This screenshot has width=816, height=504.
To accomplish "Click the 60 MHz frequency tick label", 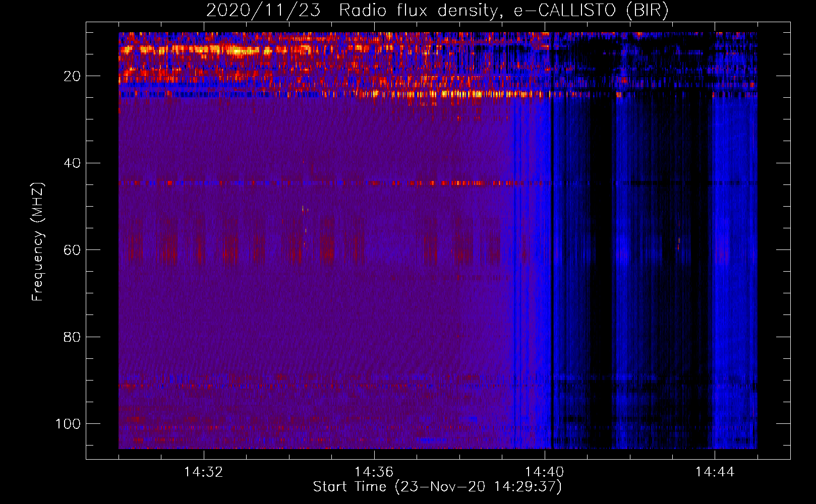I will [x=72, y=250].
